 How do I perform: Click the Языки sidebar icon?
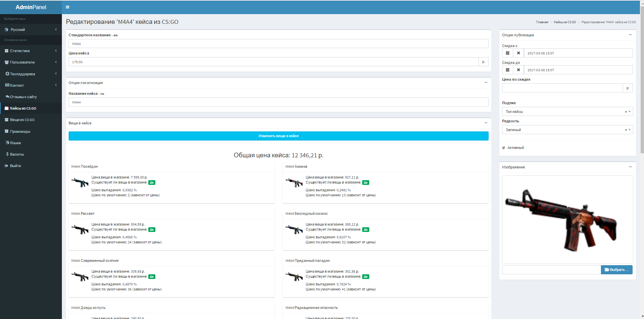tap(7, 143)
